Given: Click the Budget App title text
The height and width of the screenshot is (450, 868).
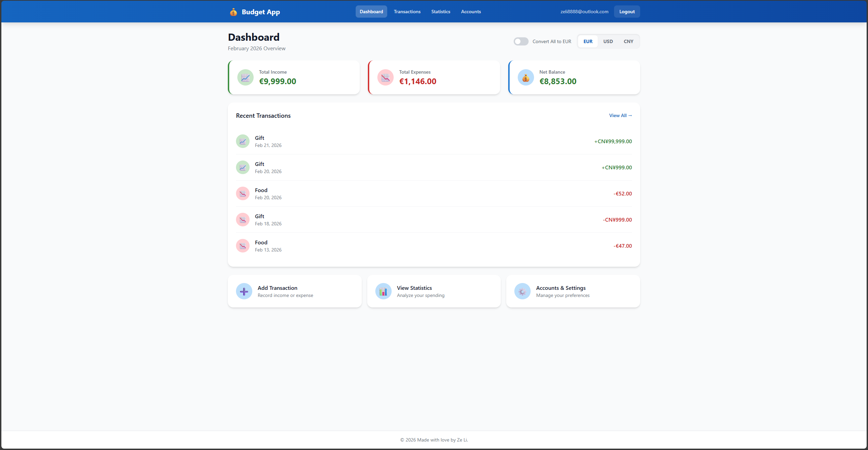Looking at the screenshot, I should [261, 12].
